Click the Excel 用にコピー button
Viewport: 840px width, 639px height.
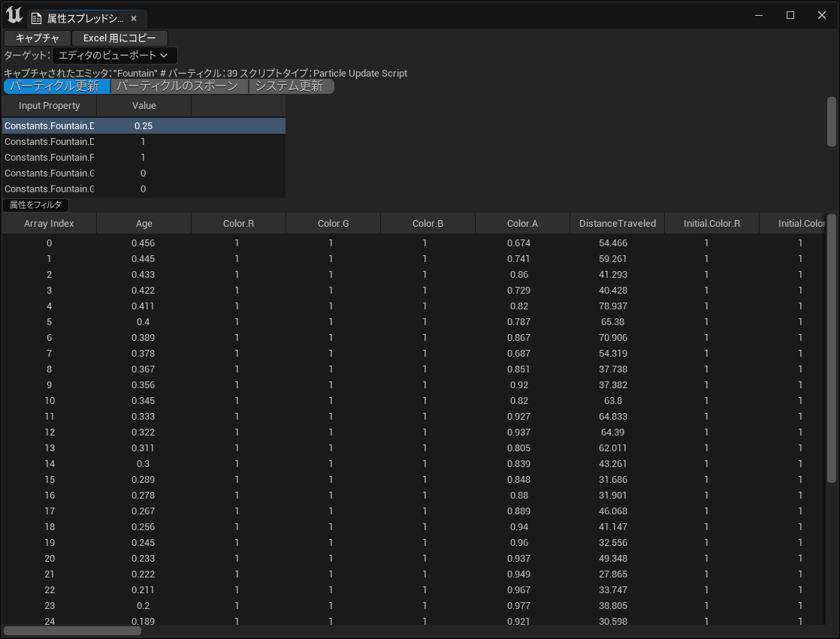tap(119, 38)
